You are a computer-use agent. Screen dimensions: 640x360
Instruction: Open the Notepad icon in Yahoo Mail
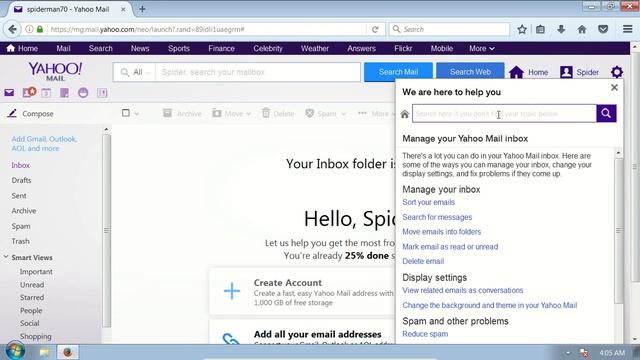(64, 93)
